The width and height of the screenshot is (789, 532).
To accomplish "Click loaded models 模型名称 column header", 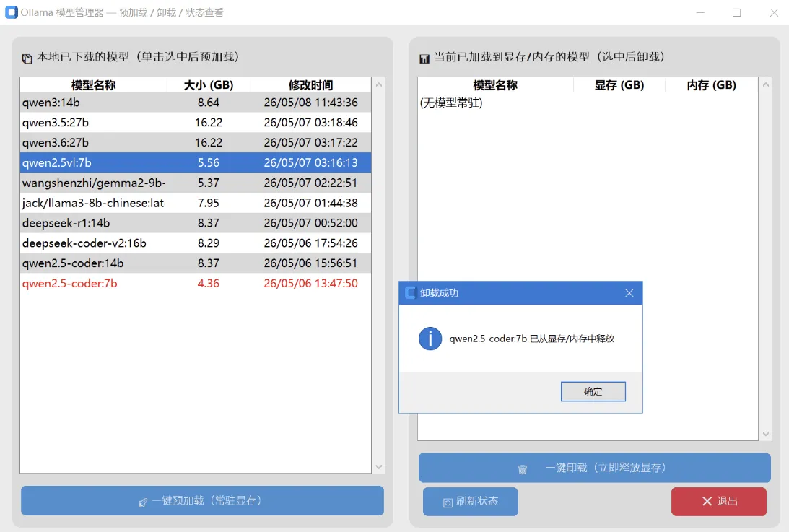I will [x=495, y=85].
